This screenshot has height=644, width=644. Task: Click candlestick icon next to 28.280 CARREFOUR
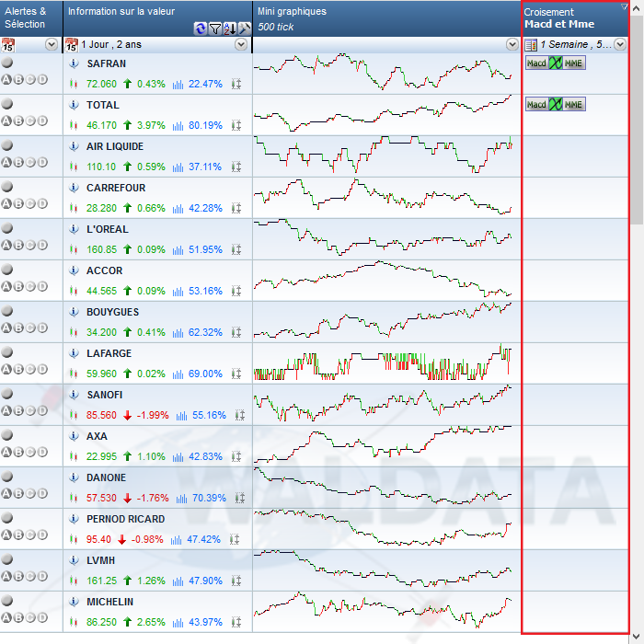click(x=74, y=208)
